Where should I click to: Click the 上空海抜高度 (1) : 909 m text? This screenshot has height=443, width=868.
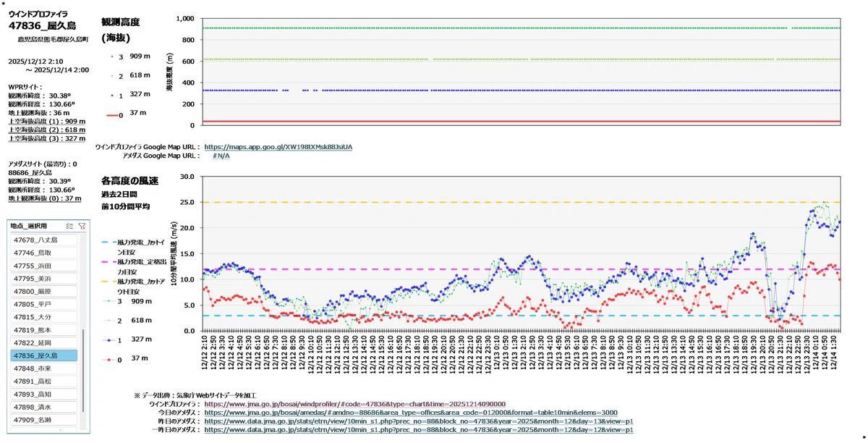[46, 122]
